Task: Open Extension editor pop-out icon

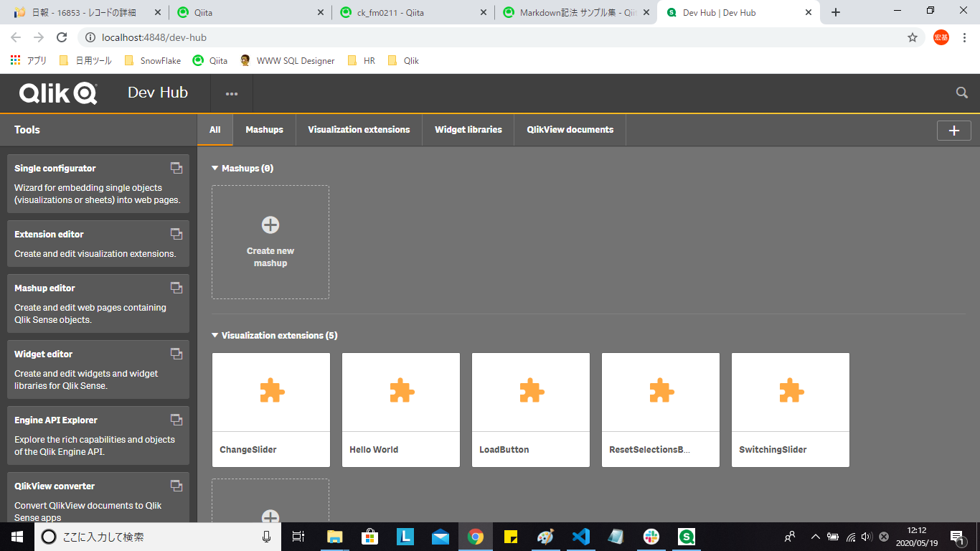Action: [176, 234]
